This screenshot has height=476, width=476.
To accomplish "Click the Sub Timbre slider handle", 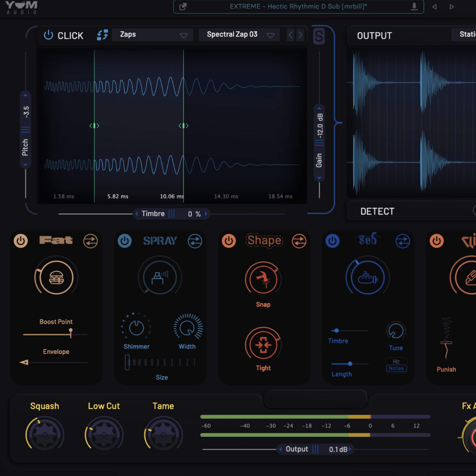I will pyautogui.click(x=336, y=330).
